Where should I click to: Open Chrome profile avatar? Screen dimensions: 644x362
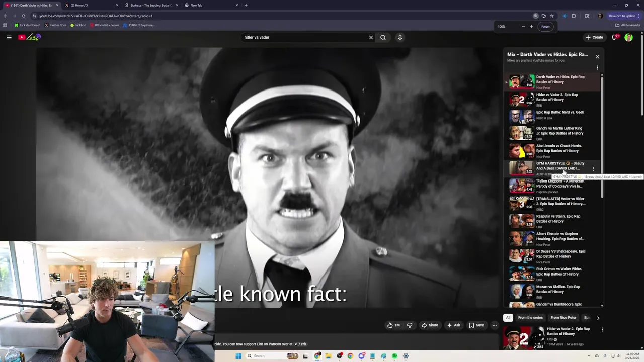[x=600, y=16]
